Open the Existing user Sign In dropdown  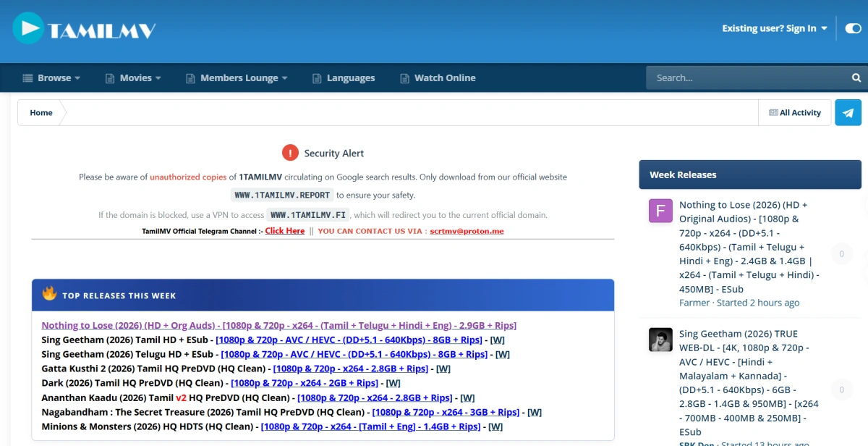775,28
